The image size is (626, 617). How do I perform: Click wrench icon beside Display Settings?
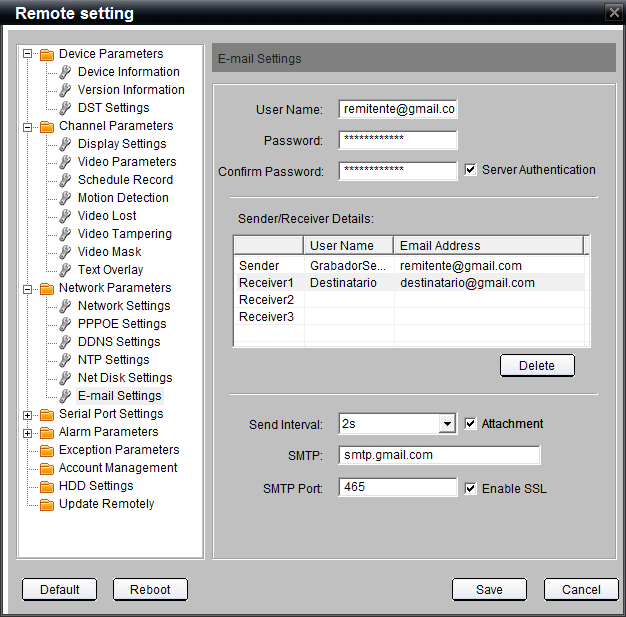[x=65, y=144]
